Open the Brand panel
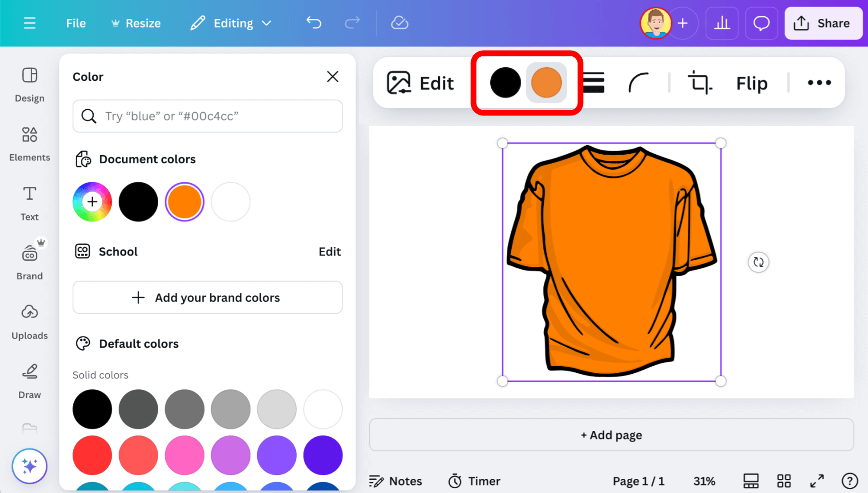This screenshot has width=868, height=493. [29, 262]
